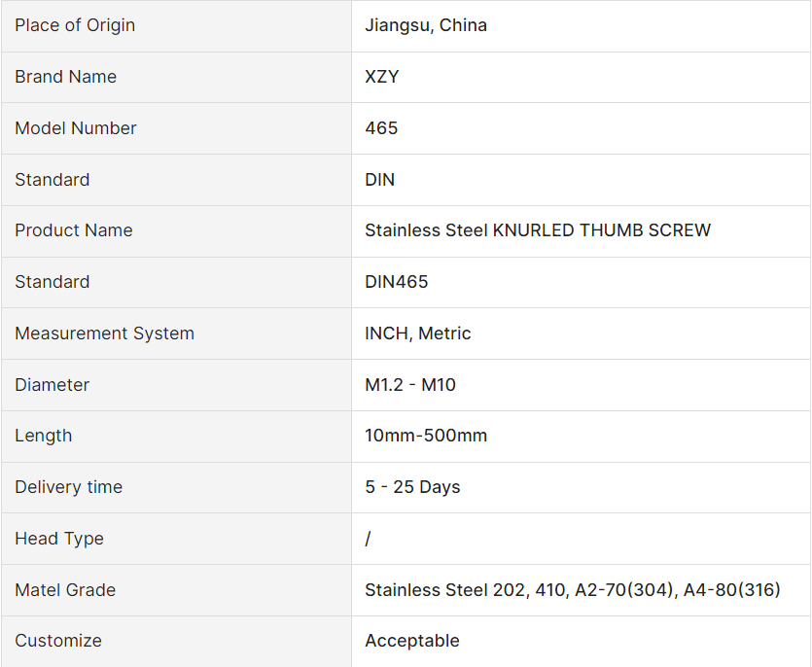Click the "Diameter" row label
Screen dimensions: 812x667
pyautogui.click(x=53, y=385)
